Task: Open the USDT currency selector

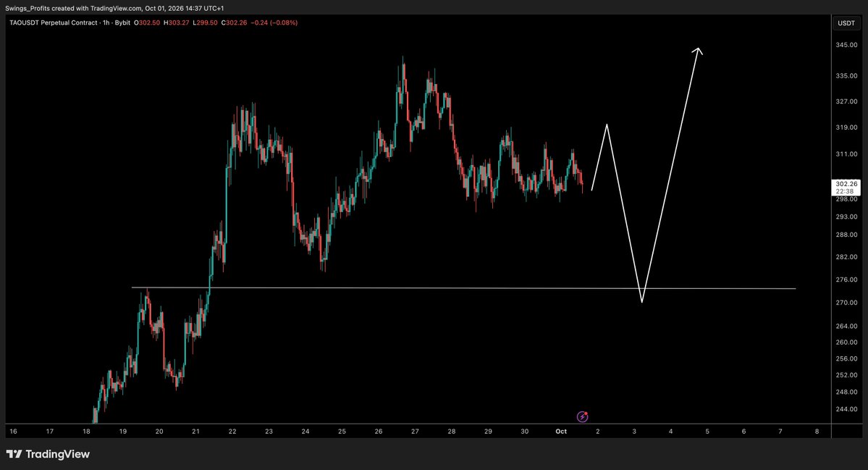Action: (846, 22)
